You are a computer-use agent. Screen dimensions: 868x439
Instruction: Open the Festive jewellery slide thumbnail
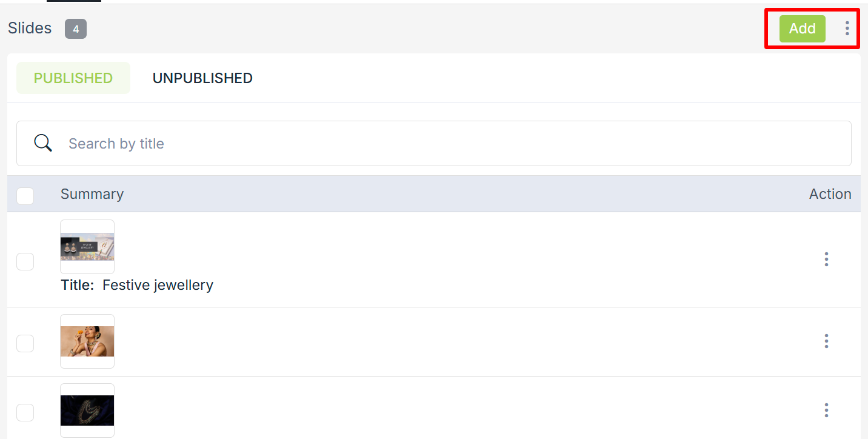87,247
